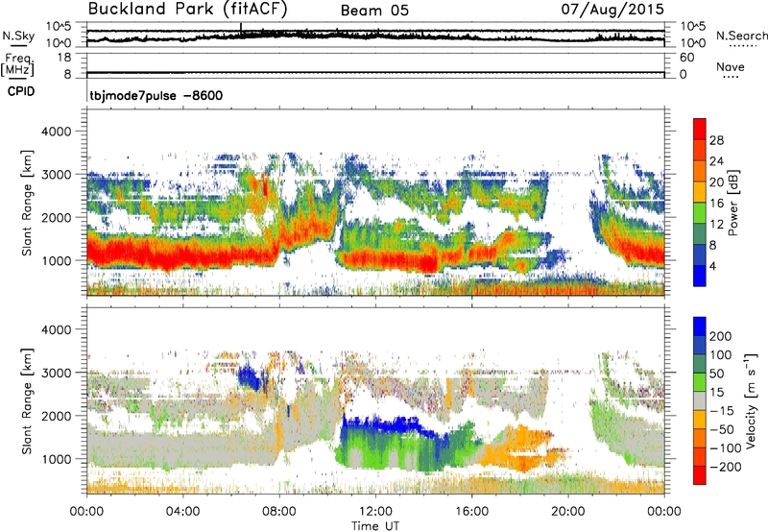Click the grey -15 to 15 velocity segment
The height and width of the screenshot is (532, 768).
[700, 401]
